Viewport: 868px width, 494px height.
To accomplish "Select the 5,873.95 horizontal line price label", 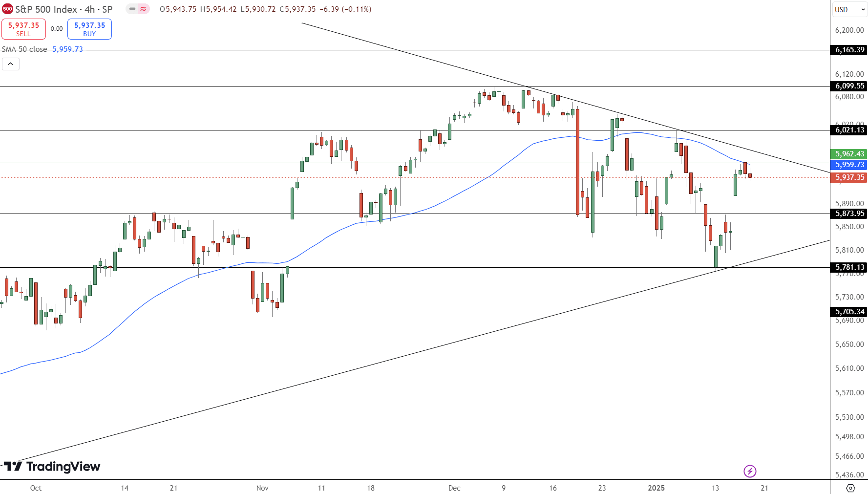I will (849, 214).
